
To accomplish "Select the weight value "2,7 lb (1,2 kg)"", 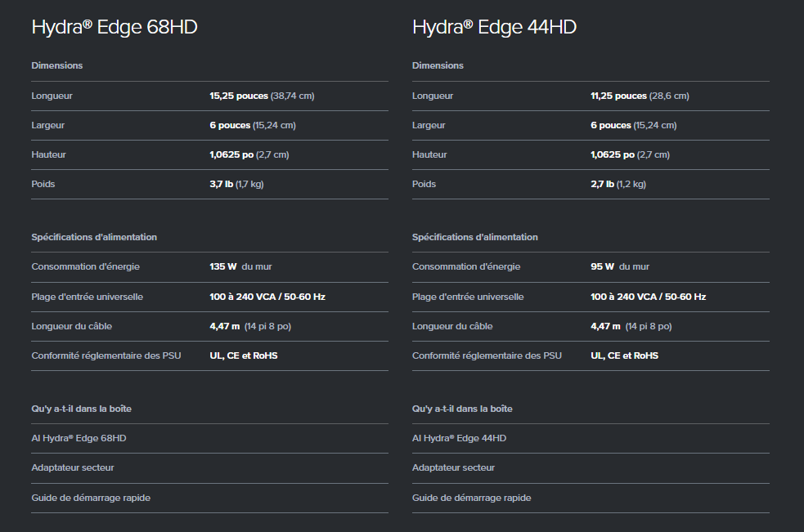I will 618,184.
